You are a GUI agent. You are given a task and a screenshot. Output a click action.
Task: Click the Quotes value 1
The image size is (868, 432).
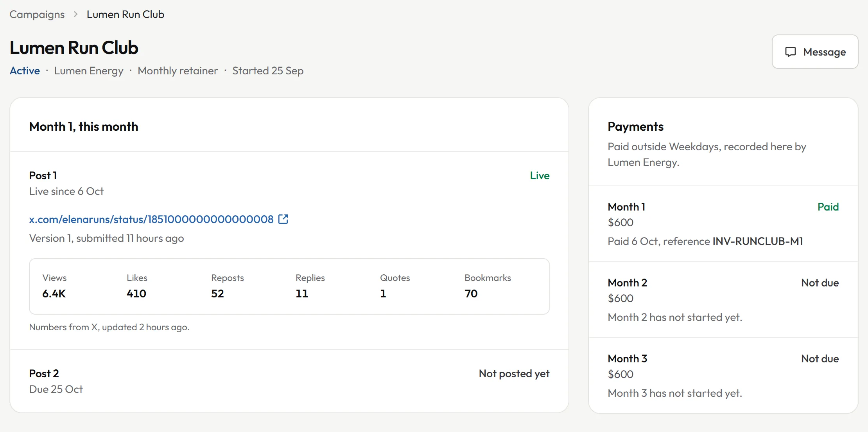383,293
